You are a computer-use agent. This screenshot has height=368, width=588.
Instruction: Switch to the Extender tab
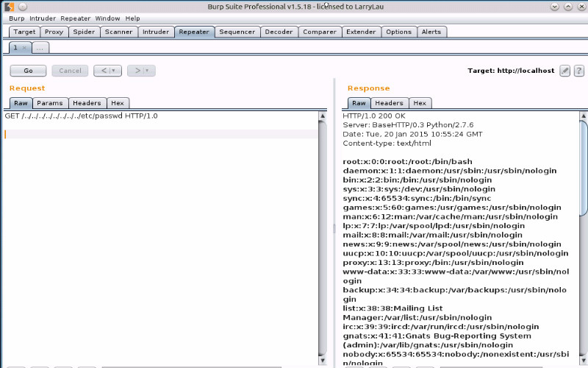coord(361,32)
